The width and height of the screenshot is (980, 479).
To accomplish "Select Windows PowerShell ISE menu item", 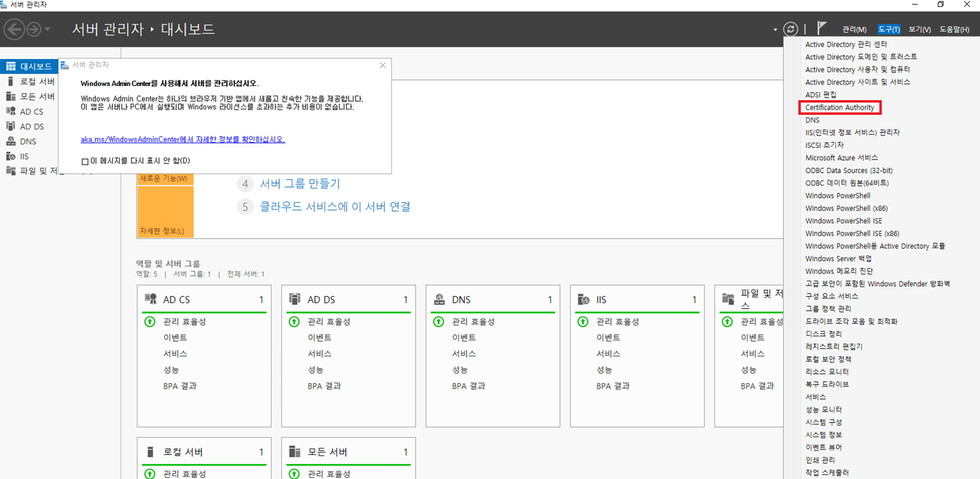I will click(844, 221).
